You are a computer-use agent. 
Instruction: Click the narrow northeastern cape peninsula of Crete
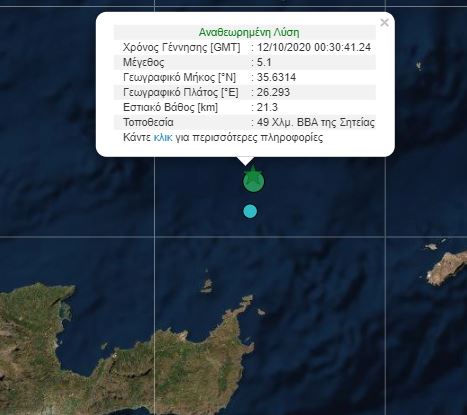[x=243, y=305]
